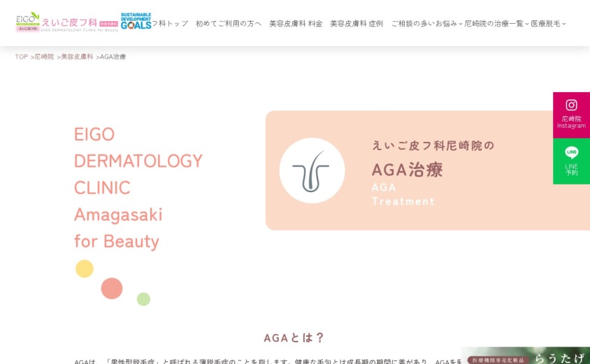Viewport: 590px width, 364px height.
Task: Open the Sustainable Development Goals badge
Action: (136, 21)
